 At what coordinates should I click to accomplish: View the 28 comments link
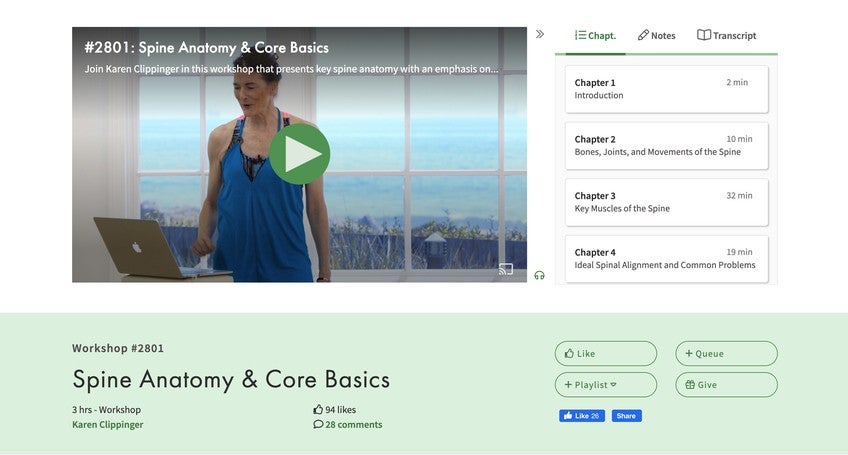(x=348, y=425)
